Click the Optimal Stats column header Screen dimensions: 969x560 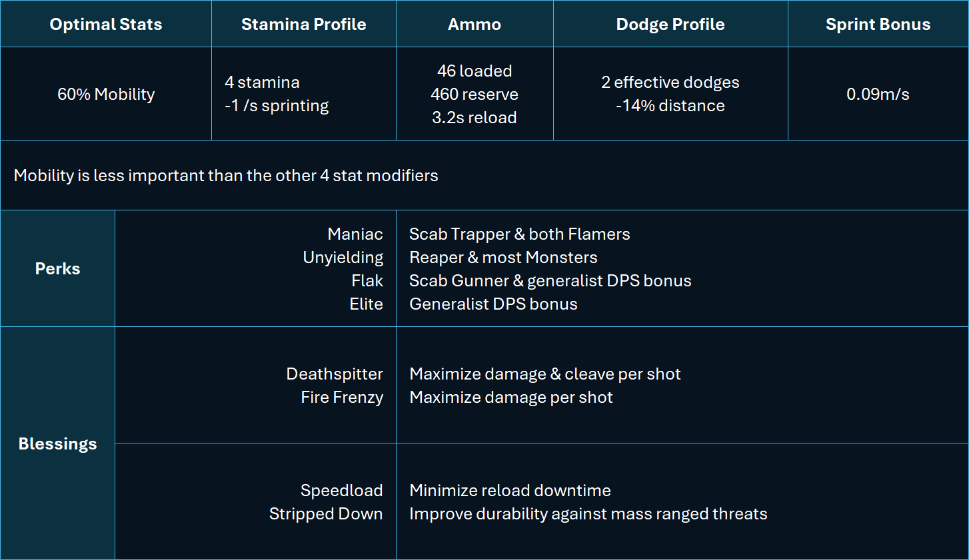tap(106, 24)
